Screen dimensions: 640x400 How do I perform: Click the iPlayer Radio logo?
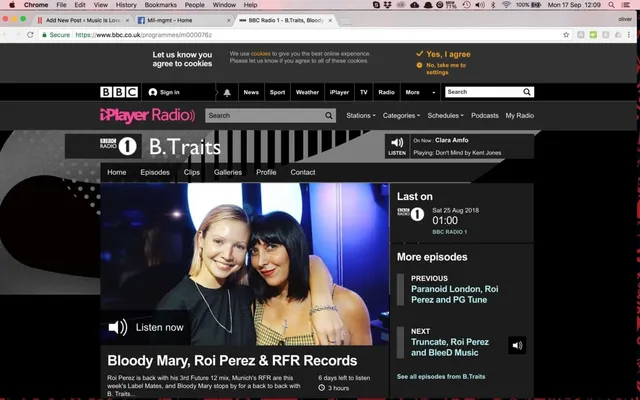[147, 116]
